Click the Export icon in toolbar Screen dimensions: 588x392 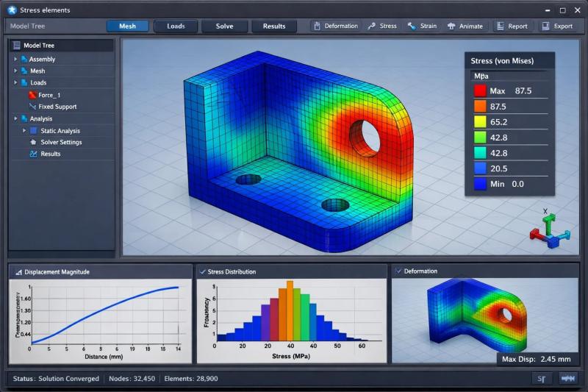(545, 26)
